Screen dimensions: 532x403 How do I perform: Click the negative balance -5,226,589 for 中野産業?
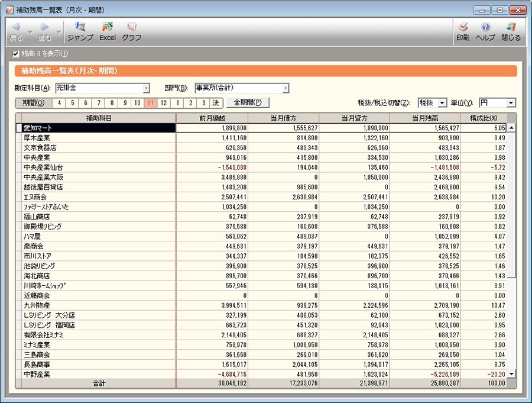[x=445, y=375]
